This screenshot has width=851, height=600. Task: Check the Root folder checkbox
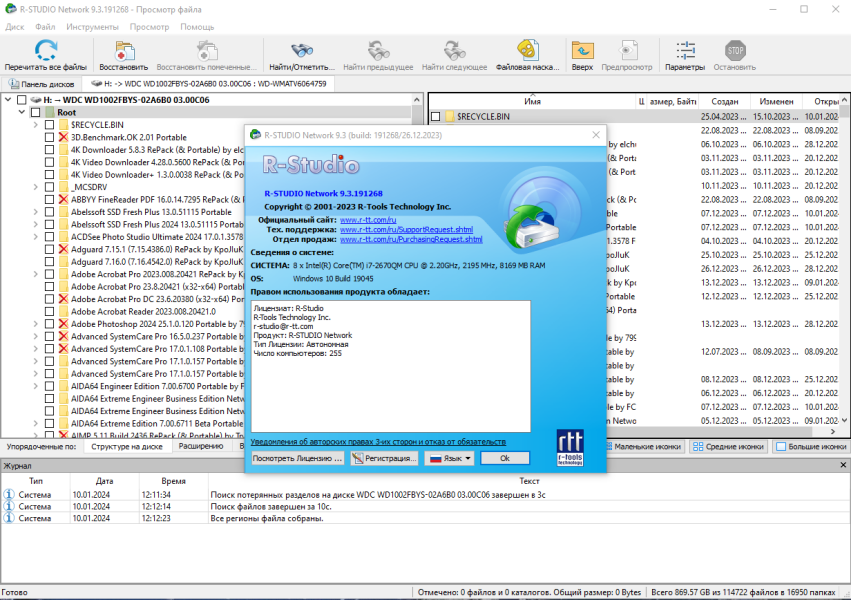(x=35, y=112)
